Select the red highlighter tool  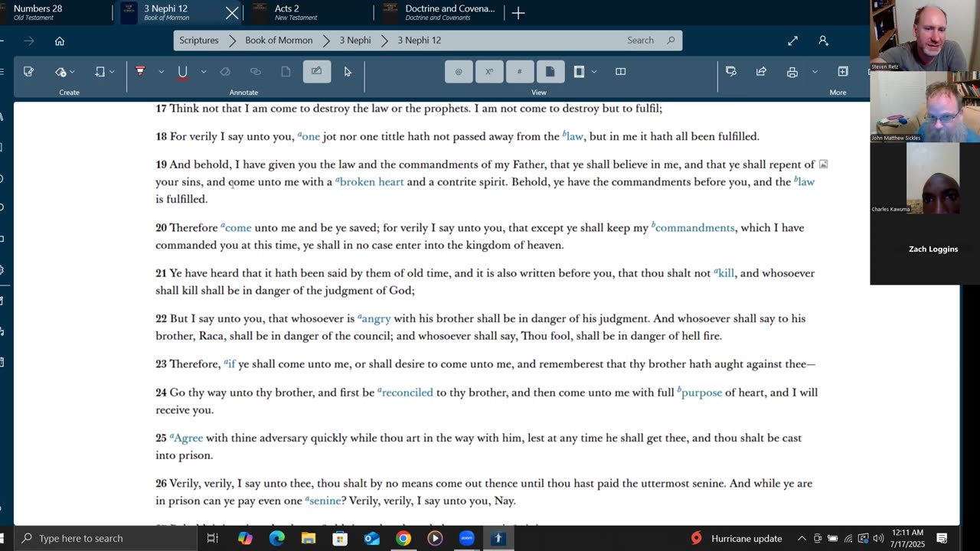[x=140, y=71]
